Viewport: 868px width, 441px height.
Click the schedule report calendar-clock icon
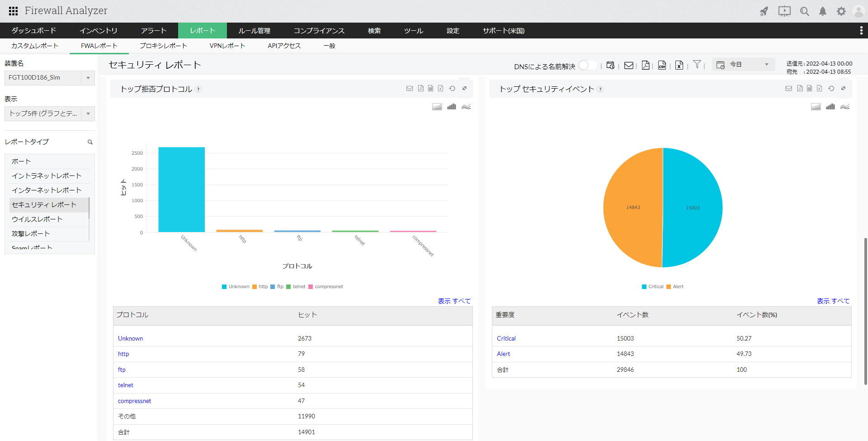tap(610, 66)
